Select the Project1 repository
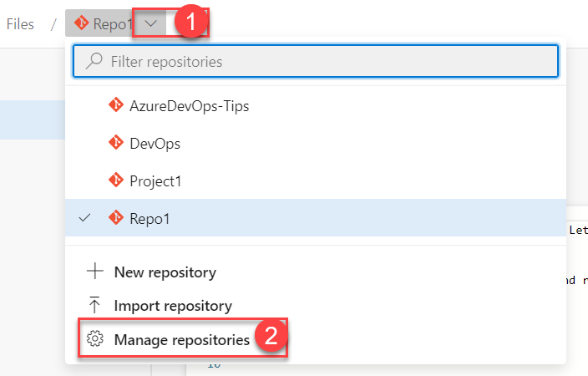This screenshot has height=376, width=588. click(316, 180)
